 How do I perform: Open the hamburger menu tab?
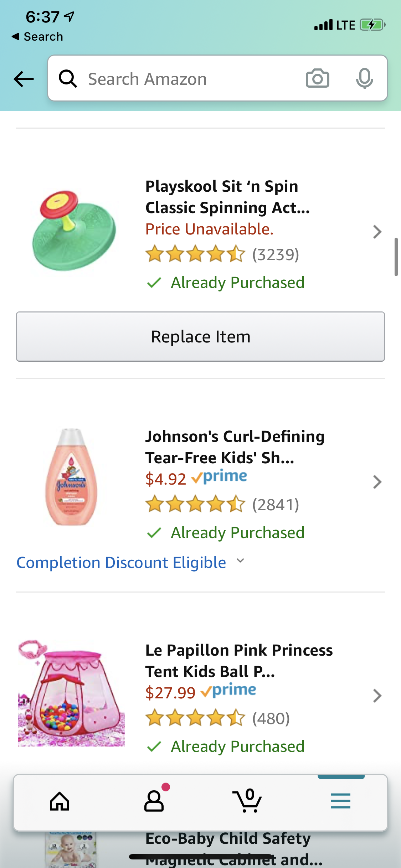tap(340, 802)
